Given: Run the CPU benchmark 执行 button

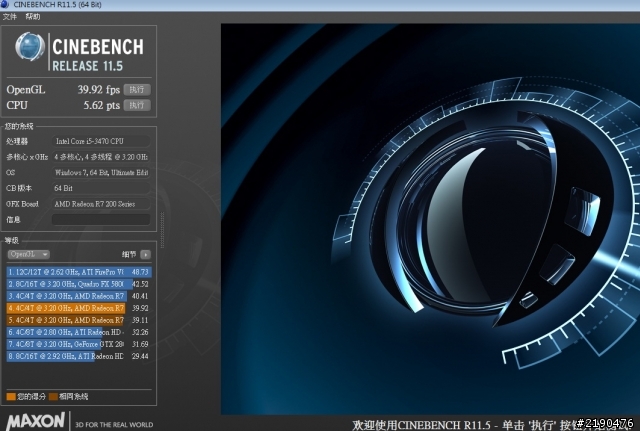Looking at the screenshot, I should coord(137,105).
